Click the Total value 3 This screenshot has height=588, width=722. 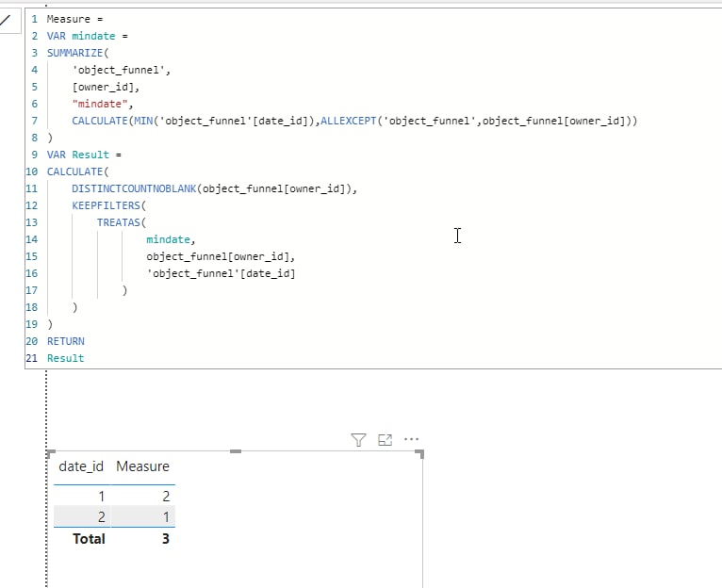click(x=166, y=539)
